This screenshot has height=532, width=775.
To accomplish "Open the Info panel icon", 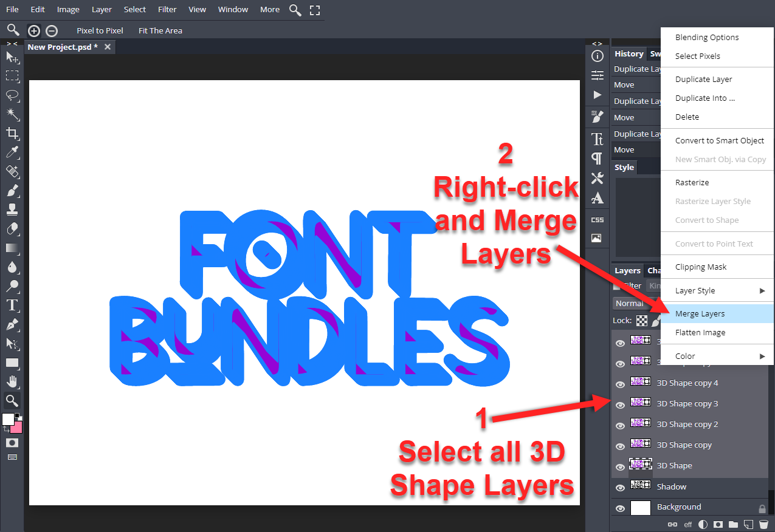I will (598, 56).
